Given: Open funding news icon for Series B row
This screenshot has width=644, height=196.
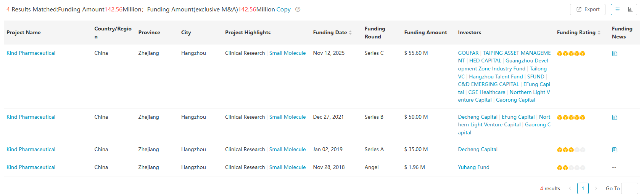Looking at the screenshot, I should click(615, 118).
